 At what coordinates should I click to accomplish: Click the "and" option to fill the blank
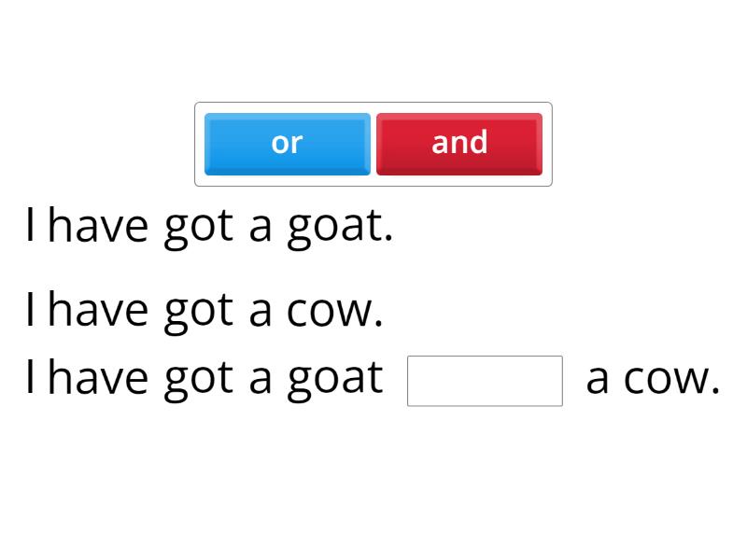(459, 143)
